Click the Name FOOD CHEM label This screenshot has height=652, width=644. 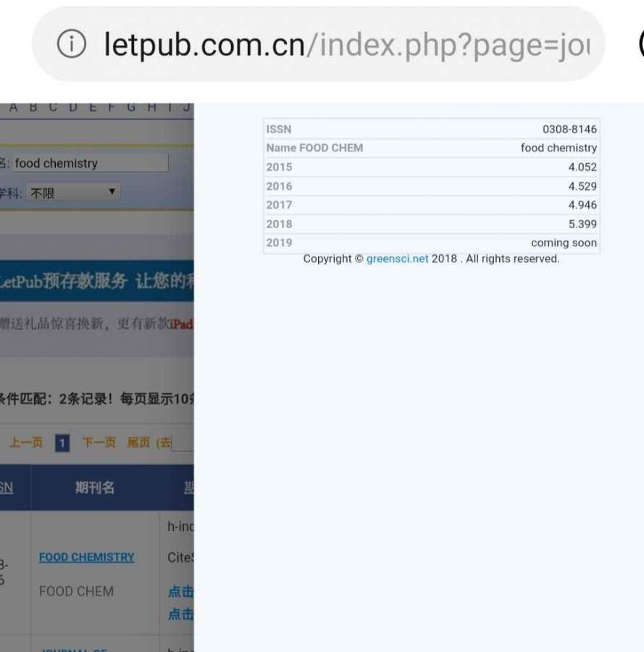click(x=314, y=148)
